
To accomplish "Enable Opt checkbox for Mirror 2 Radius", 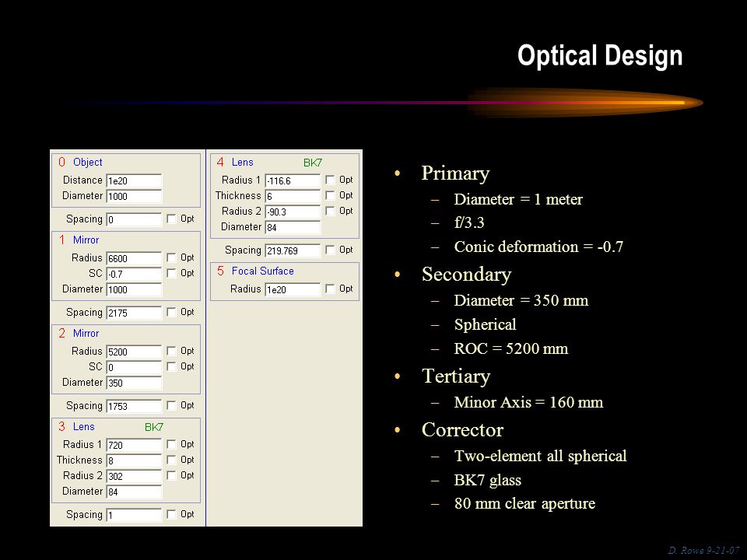I will click(x=171, y=351).
